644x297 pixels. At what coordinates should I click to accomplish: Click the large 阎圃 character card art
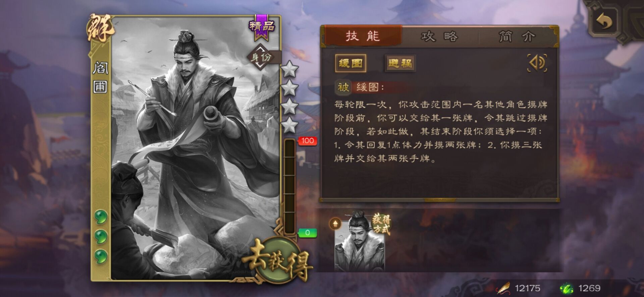coord(196,147)
